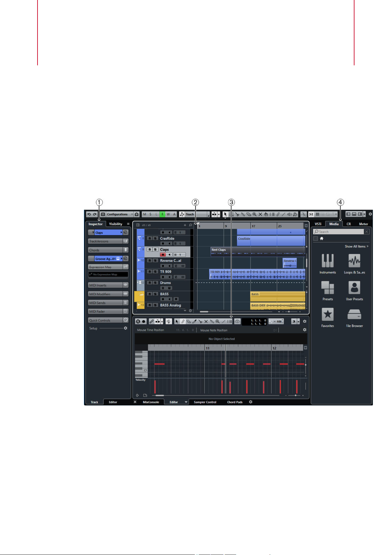Toggle Show/Hide Left Zone button
Screen dimensions: 392x555
348,214
